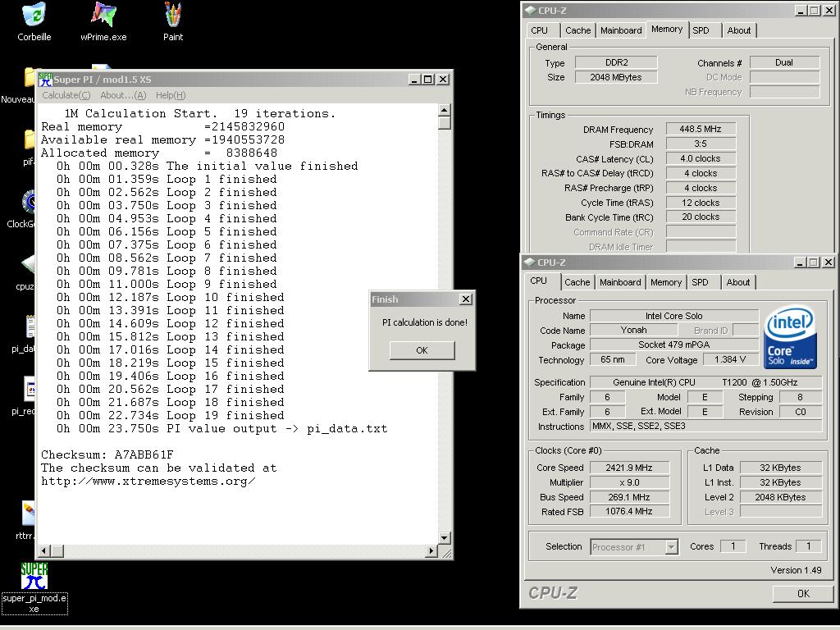Click the Rated FSB value 1076.4 MHz
This screenshot has height=630, width=840.
coord(629,512)
